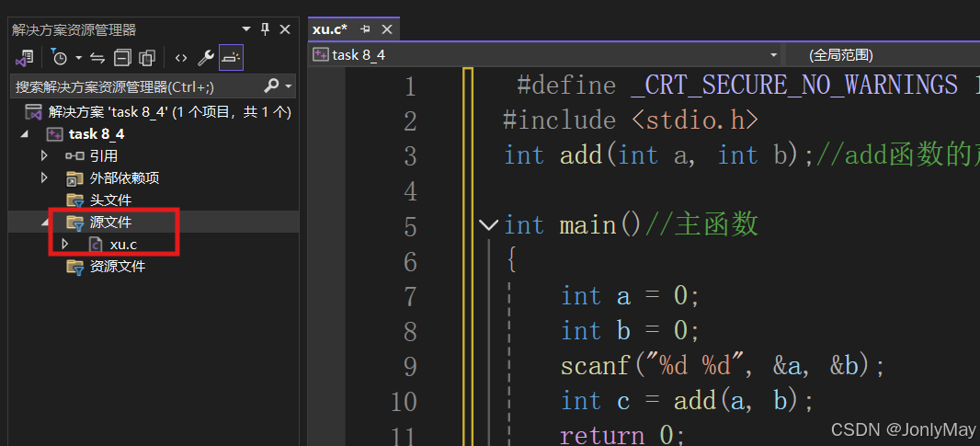Click the 'int c = add(a, b);' line
The width and height of the screenshot is (980, 446).
pyautogui.click(x=687, y=401)
